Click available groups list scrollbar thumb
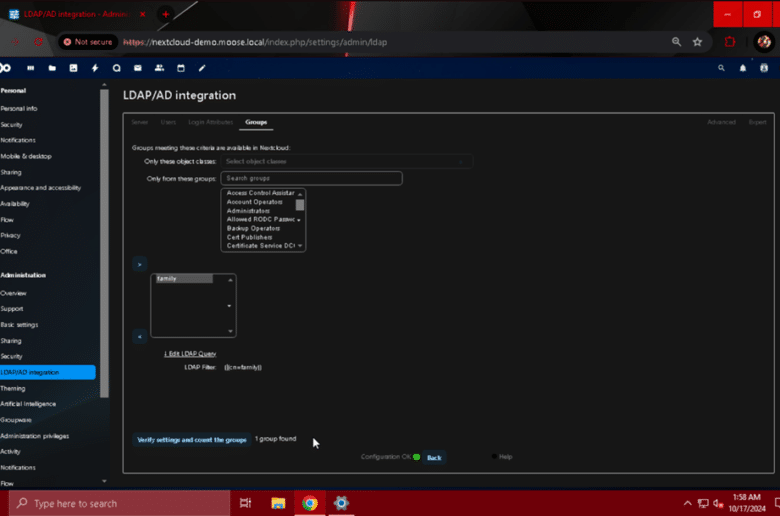 pyautogui.click(x=299, y=205)
